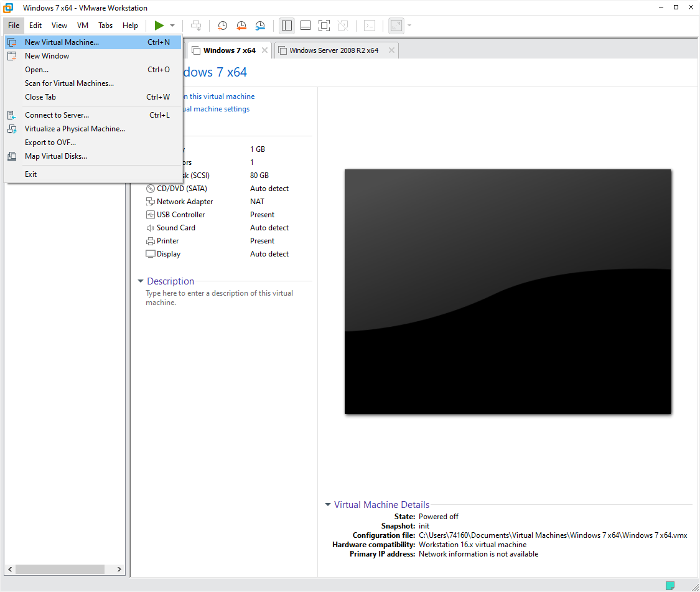Close the Windows Server 2008 R2 x64 tab
This screenshot has height=592, width=700.
click(391, 50)
